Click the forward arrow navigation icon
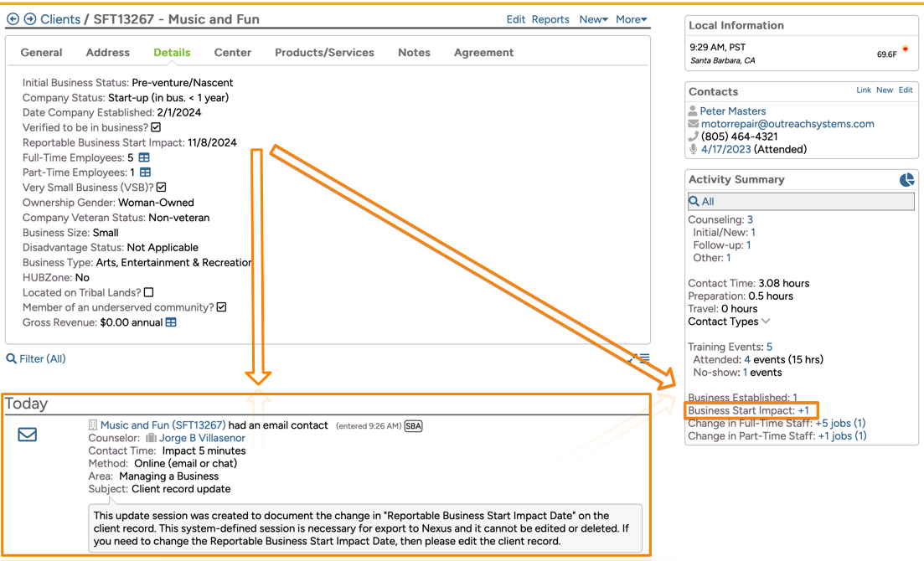The width and height of the screenshot is (924, 561). 30,19
